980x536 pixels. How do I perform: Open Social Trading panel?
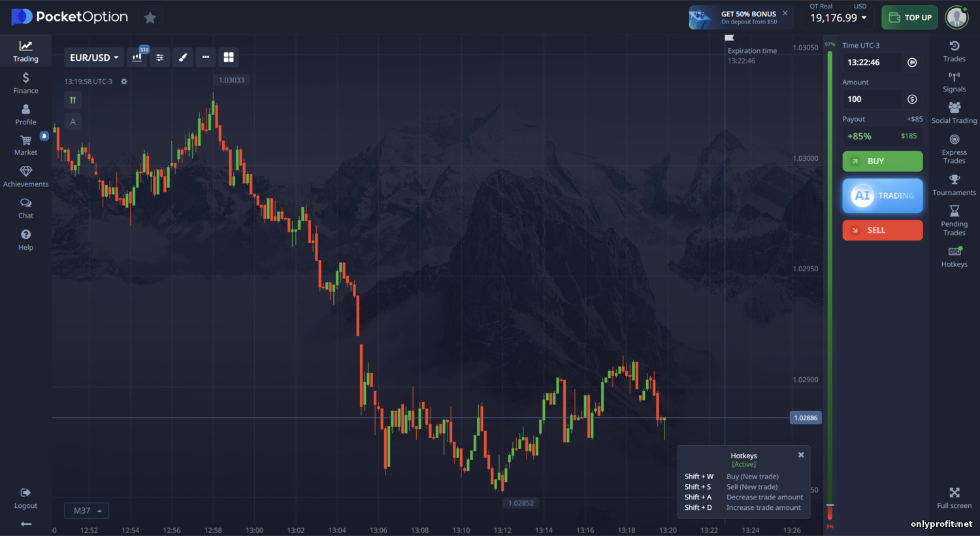pyautogui.click(x=954, y=112)
